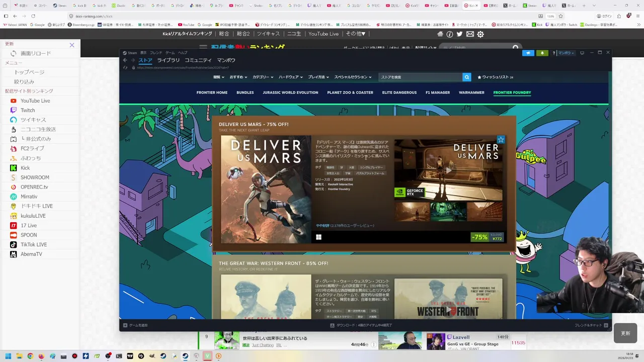The image size is (644, 362).
Task: Open Firefox from the taskbar
Action: point(41,356)
